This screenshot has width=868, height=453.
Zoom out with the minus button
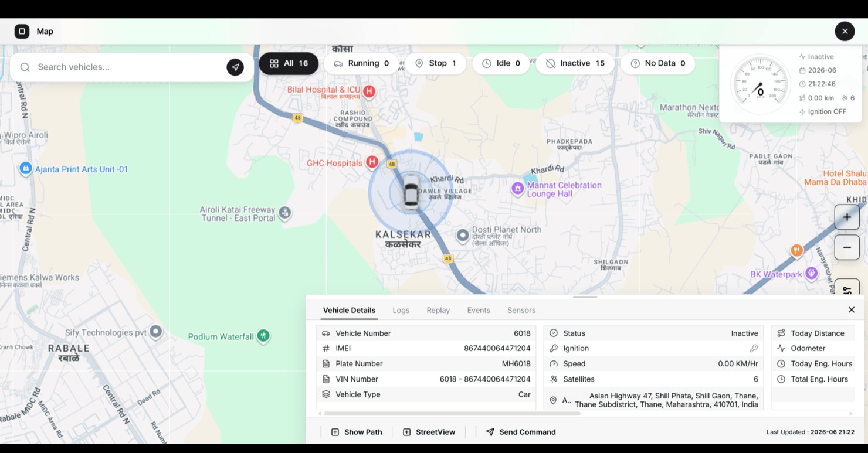(847, 247)
